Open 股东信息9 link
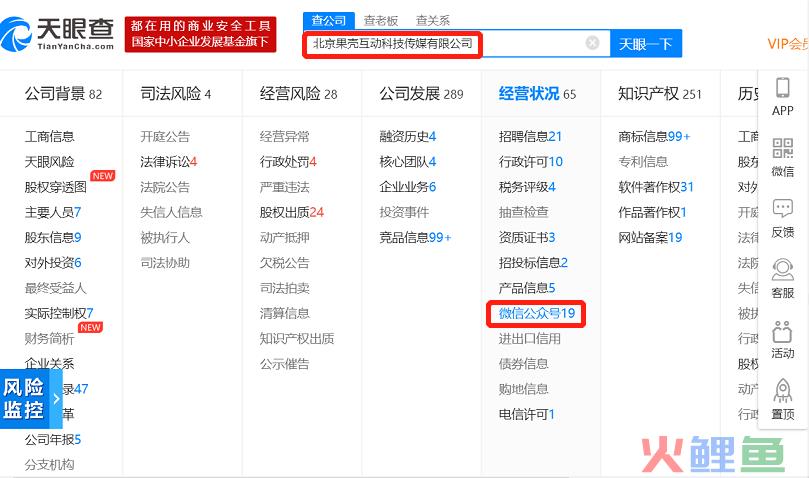 53,237
